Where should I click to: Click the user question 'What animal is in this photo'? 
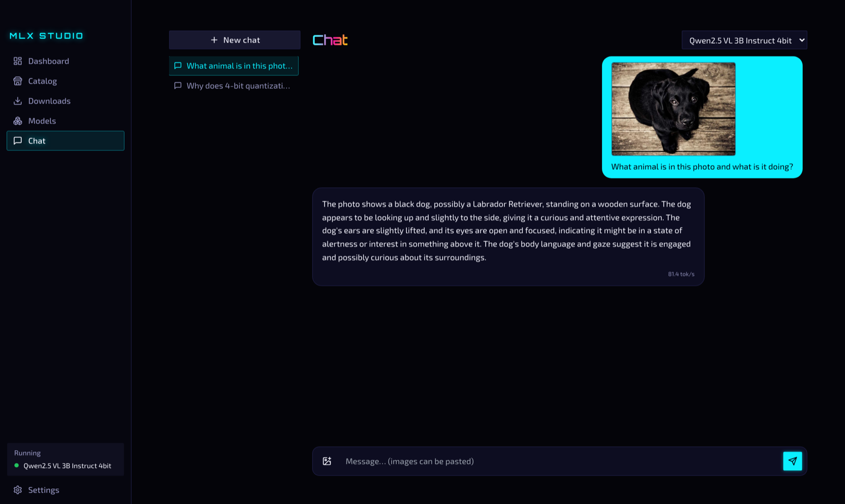(x=702, y=167)
